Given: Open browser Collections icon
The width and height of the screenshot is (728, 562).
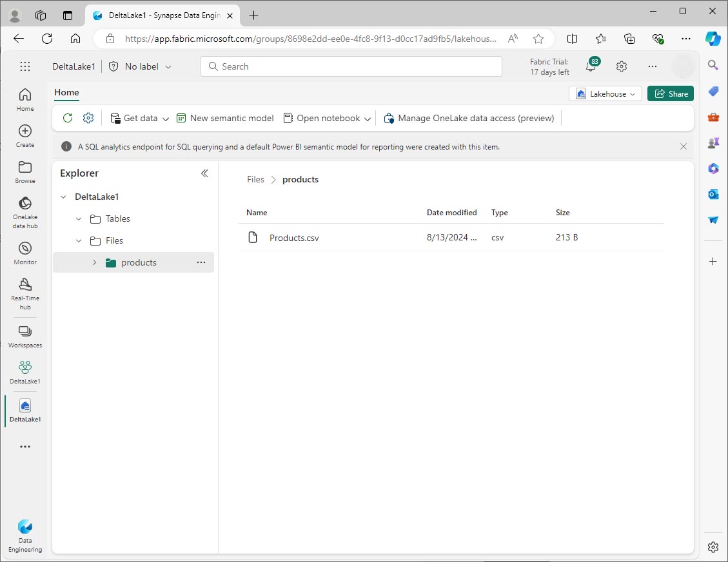Looking at the screenshot, I should click(x=629, y=39).
